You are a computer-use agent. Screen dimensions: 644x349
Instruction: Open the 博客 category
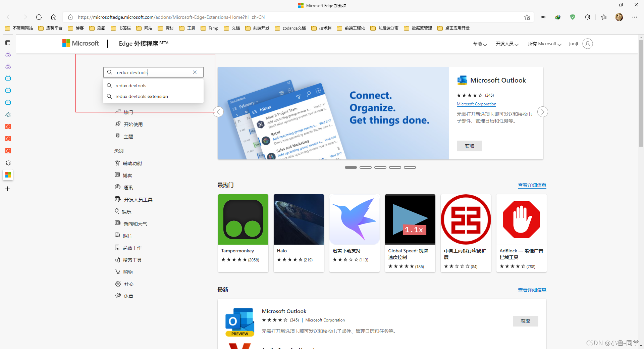[124, 176]
